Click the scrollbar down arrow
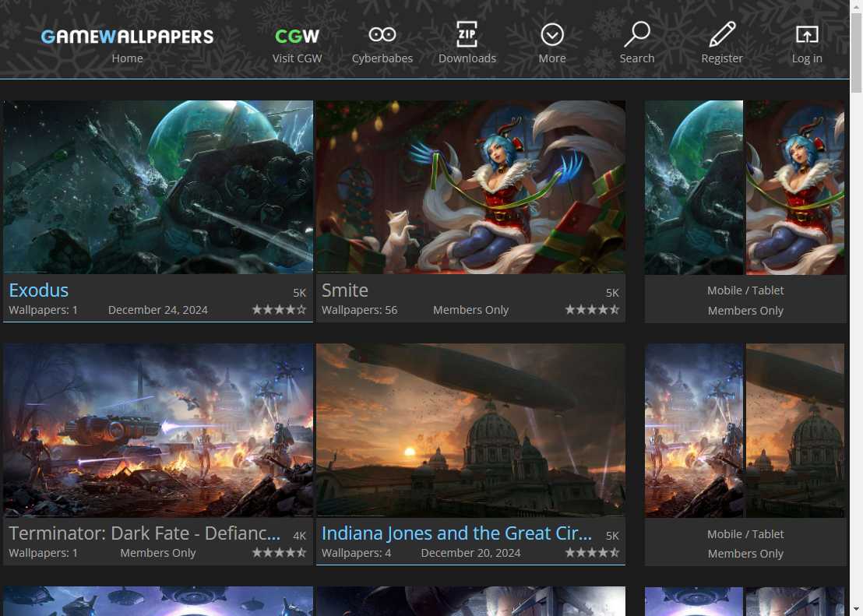 [x=857, y=610]
